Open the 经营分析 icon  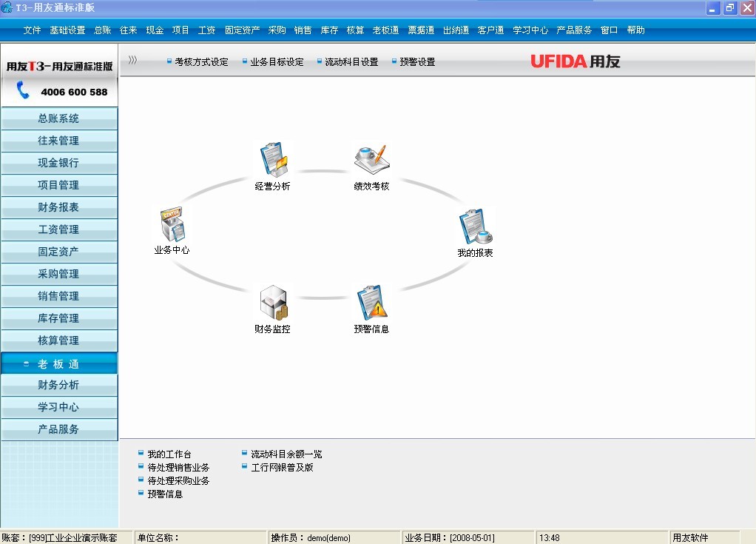click(x=274, y=160)
